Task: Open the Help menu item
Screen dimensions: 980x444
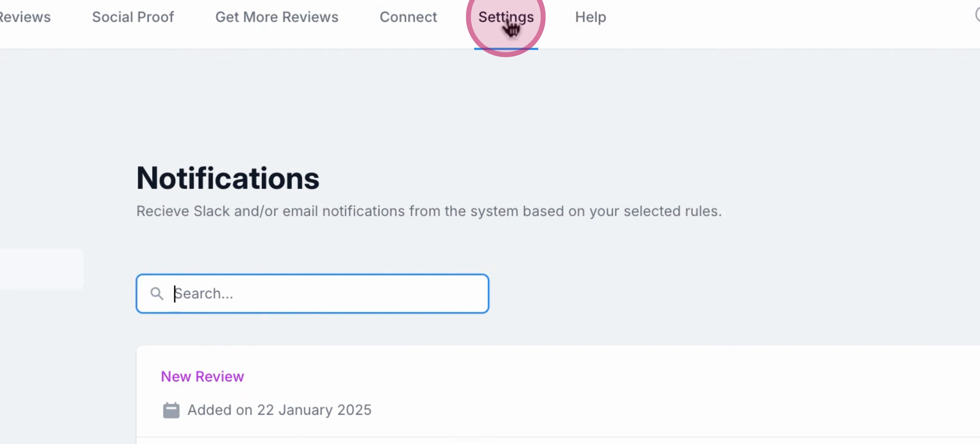Action: 590,17
